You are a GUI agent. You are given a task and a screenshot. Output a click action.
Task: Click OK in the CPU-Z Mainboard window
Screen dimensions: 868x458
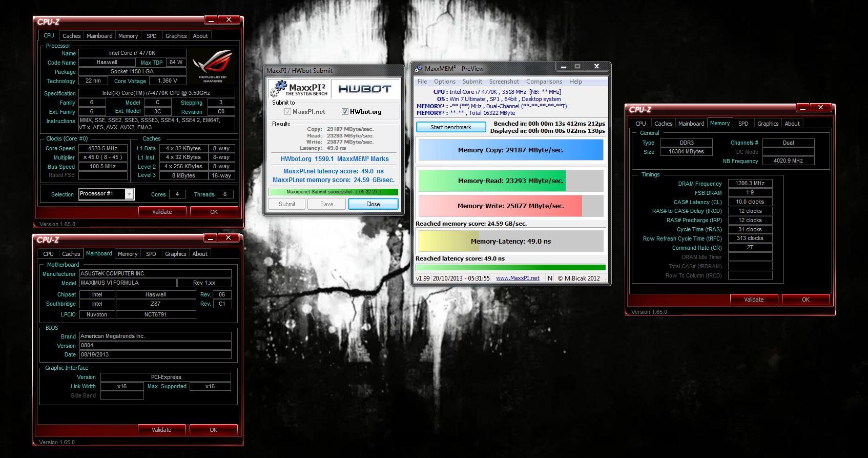click(213, 430)
